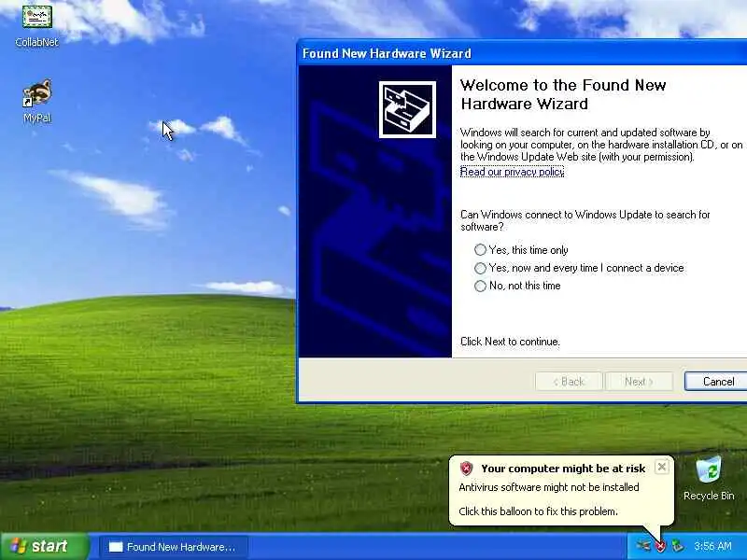Click the Next button in the wizard

point(639,382)
